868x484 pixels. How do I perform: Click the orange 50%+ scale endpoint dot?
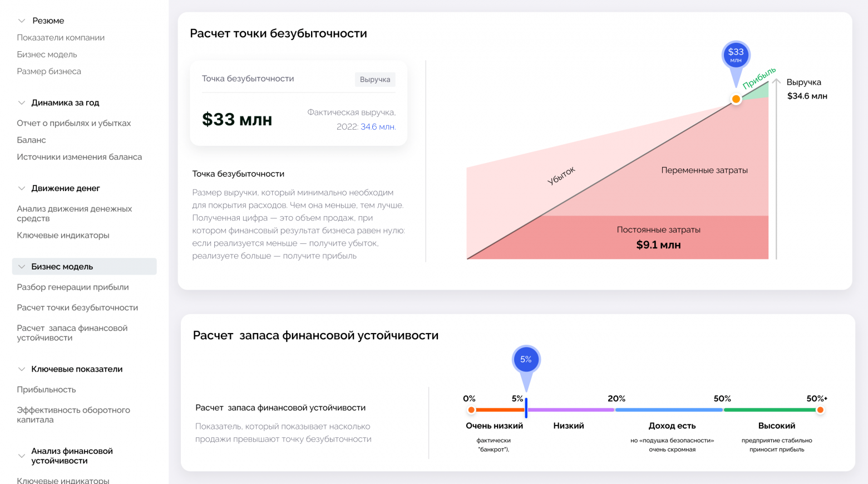[820, 410]
